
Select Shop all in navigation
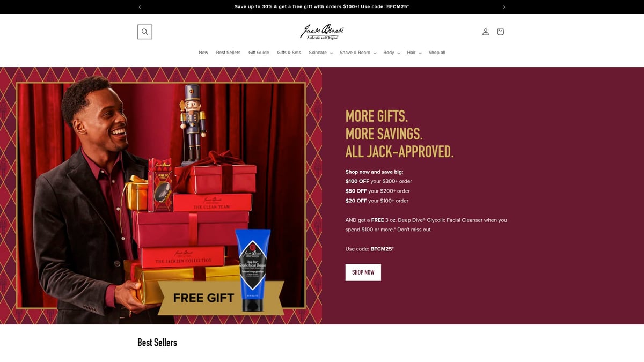(x=437, y=53)
